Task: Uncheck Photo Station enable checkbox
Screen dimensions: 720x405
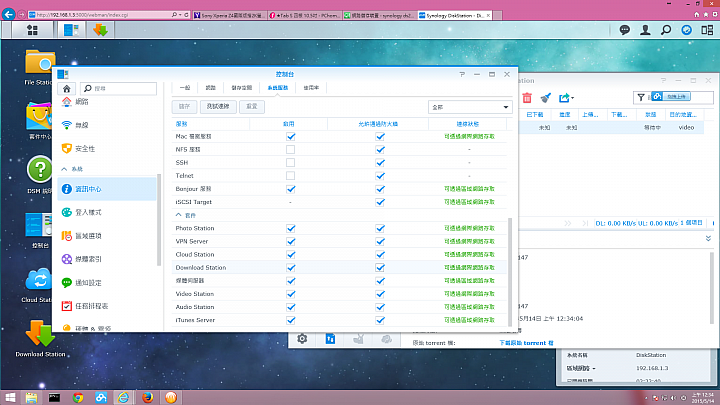Action: tap(290, 228)
